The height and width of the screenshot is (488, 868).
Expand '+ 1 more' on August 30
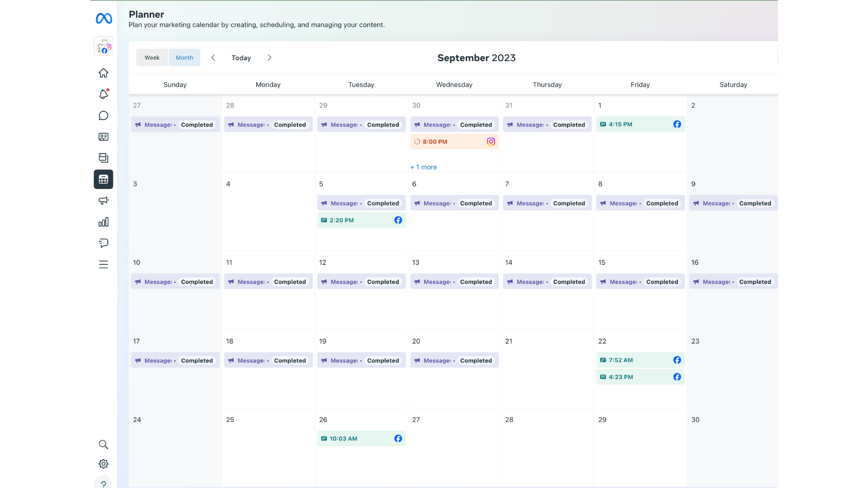click(424, 167)
